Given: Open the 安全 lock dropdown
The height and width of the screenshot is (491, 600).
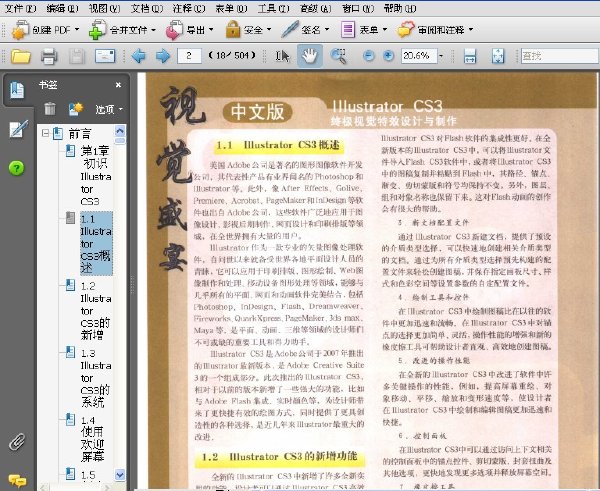Looking at the screenshot, I should coord(248,29).
